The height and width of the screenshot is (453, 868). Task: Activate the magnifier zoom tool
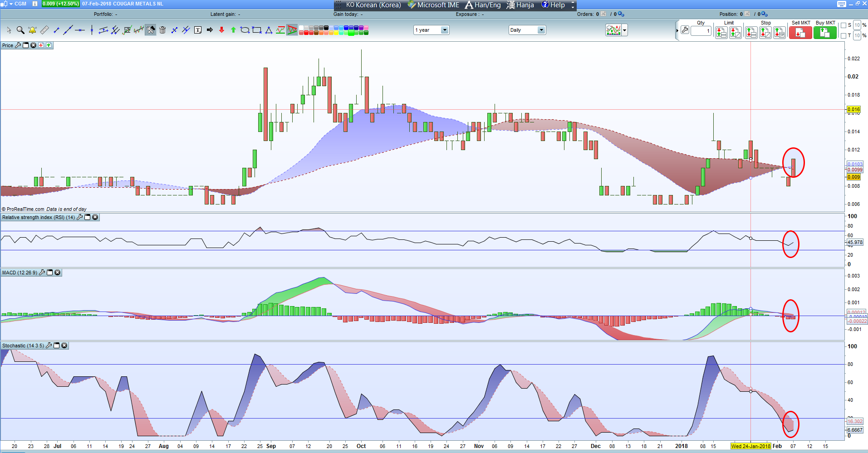20,30
